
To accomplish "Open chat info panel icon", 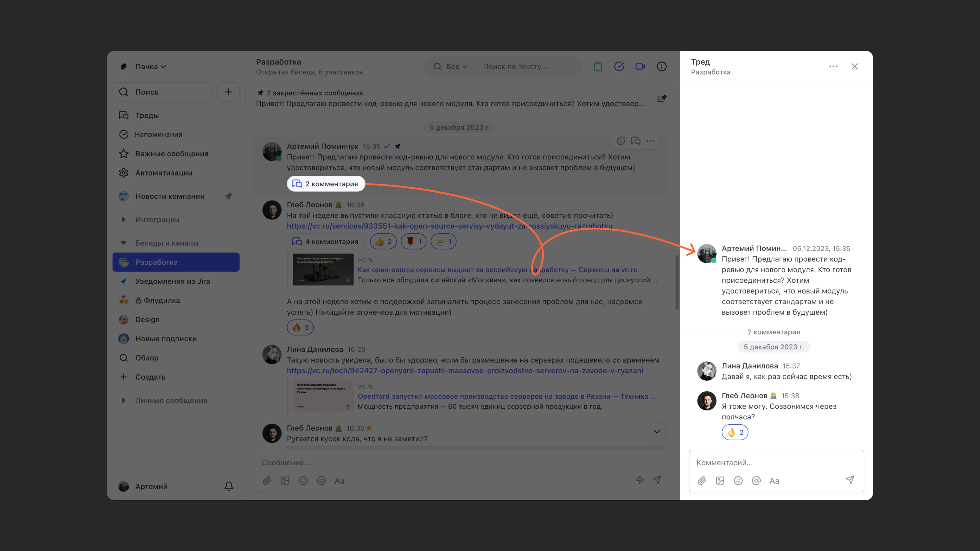I will pyautogui.click(x=661, y=67).
